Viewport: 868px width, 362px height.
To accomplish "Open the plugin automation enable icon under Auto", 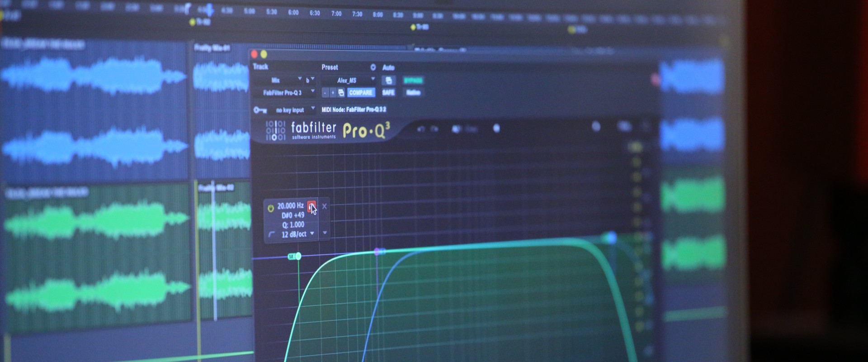I will (388, 81).
